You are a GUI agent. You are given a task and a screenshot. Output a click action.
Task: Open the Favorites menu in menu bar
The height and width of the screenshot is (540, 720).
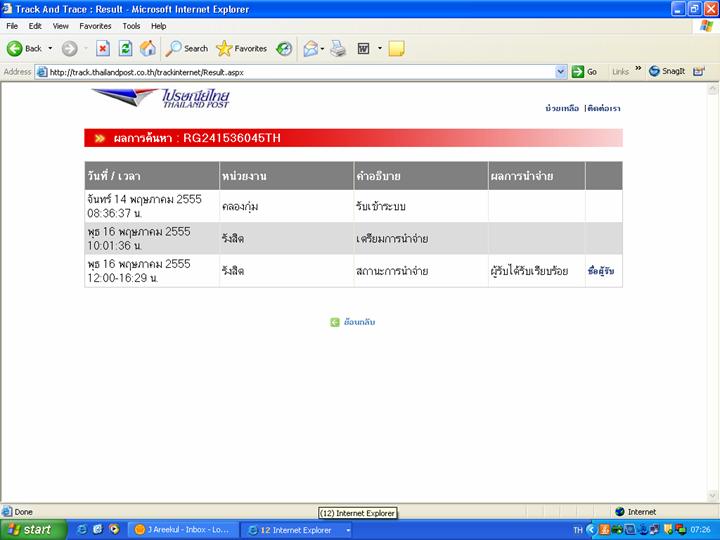[95, 26]
